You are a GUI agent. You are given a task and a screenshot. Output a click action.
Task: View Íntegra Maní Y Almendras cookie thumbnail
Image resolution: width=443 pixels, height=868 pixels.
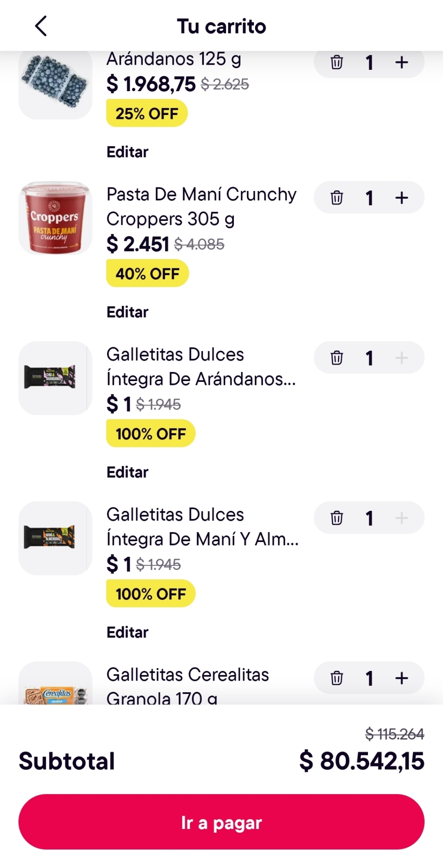[56, 538]
